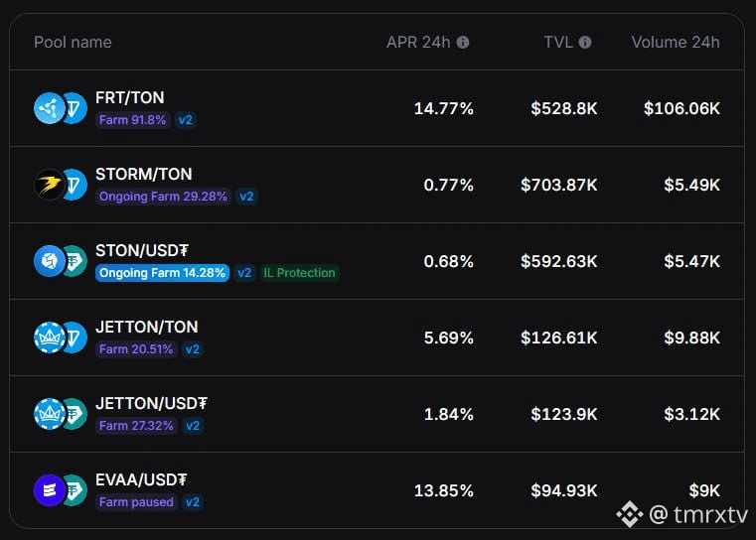Click the APR 24h info icon
The width and height of the screenshot is (756, 540).
[x=463, y=43]
